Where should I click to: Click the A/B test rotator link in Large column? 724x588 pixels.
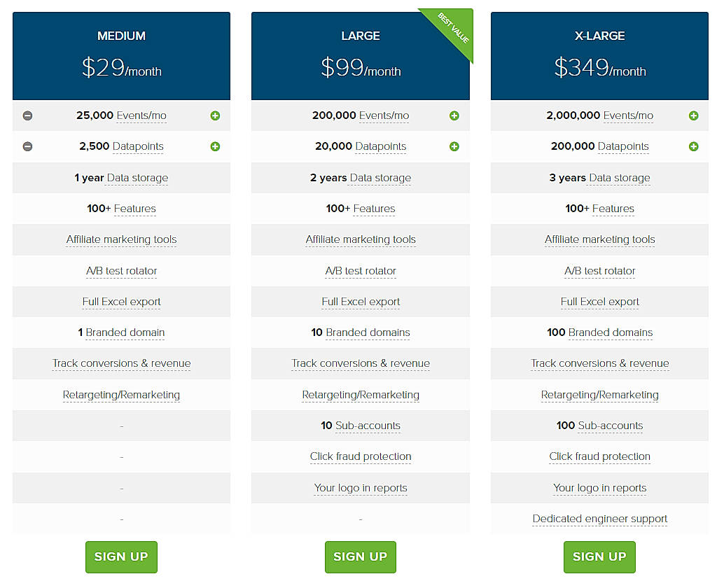pyautogui.click(x=361, y=271)
